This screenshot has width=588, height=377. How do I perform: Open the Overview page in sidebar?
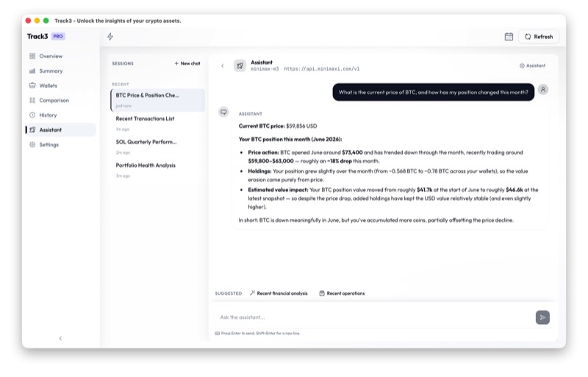click(x=60, y=57)
